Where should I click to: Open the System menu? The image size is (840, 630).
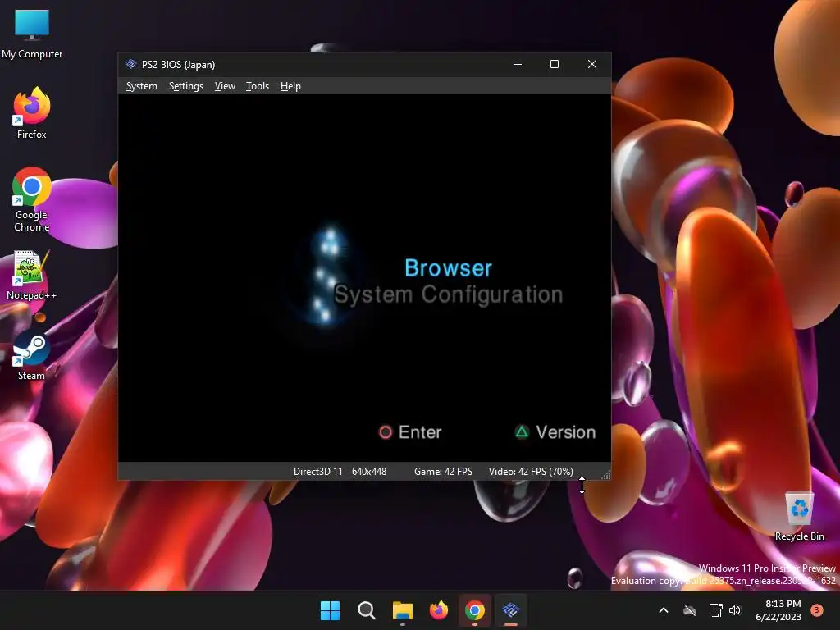(141, 86)
